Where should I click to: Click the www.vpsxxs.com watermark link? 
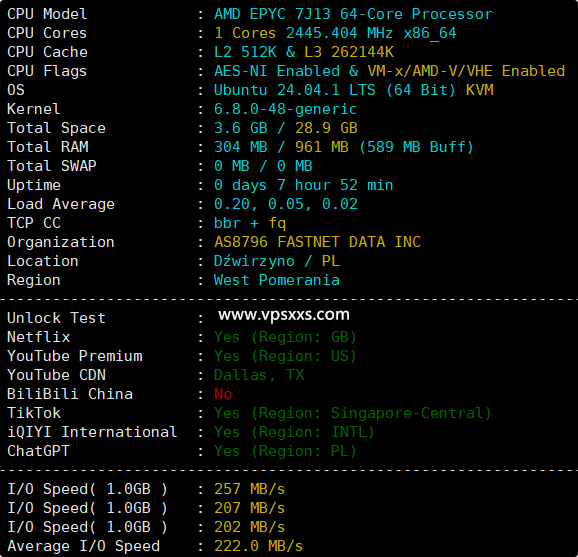coord(283,315)
